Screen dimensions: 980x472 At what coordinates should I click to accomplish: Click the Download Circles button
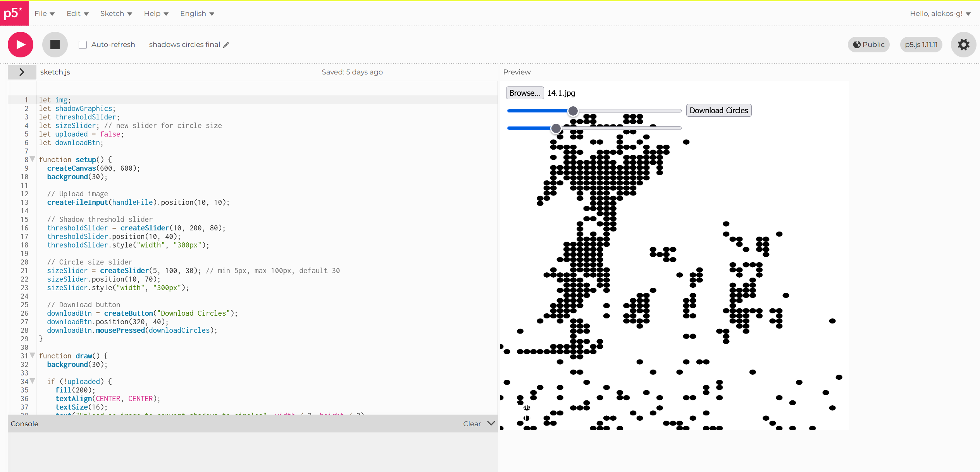tap(718, 111)
